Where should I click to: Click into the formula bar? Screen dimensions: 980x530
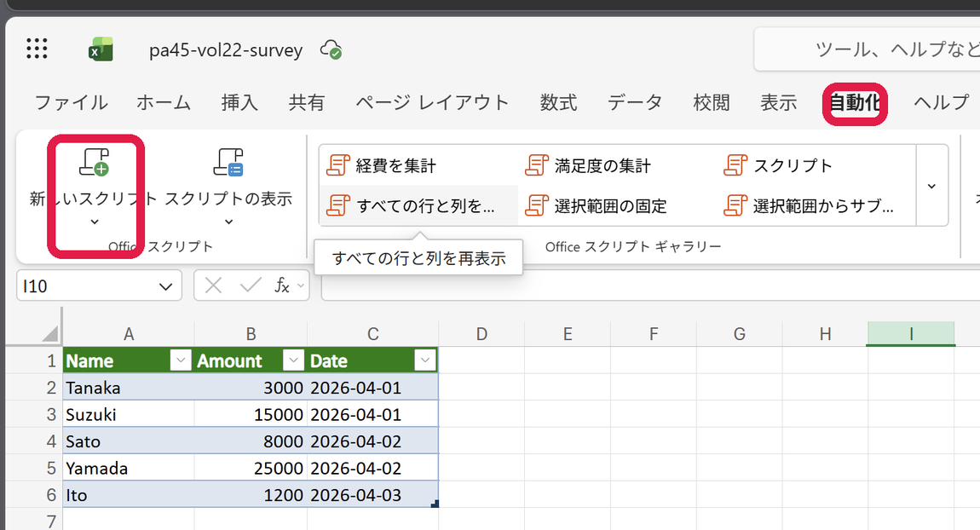point(650,285)
